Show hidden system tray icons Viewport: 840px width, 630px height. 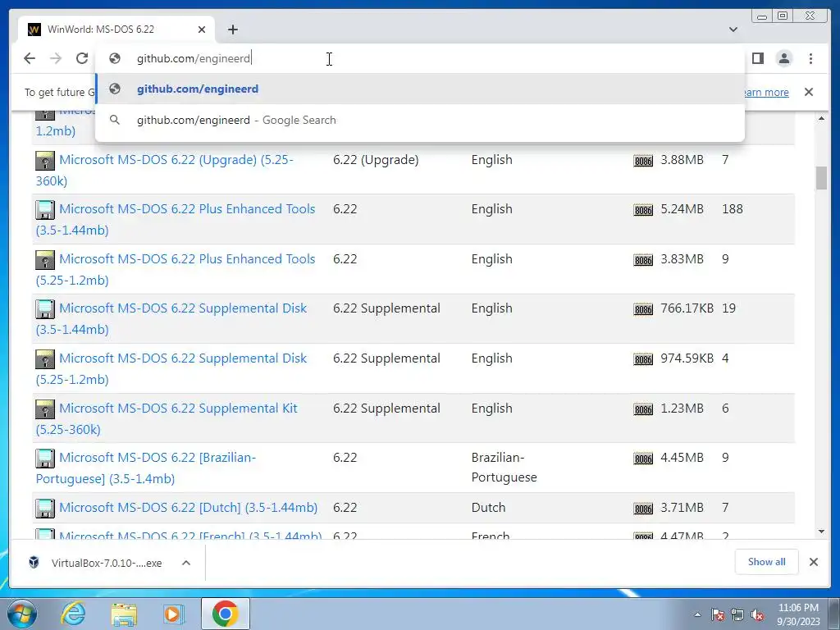[697, 614]
